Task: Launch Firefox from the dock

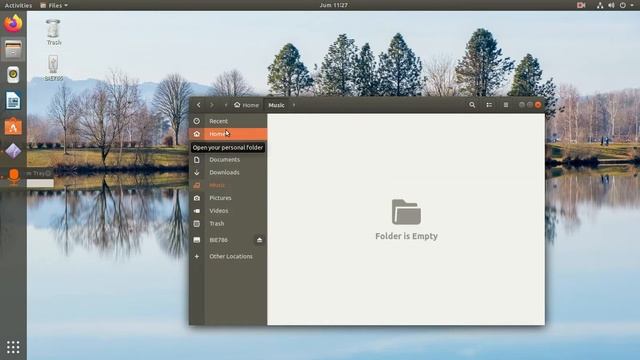Action: [x=13, y=23]
